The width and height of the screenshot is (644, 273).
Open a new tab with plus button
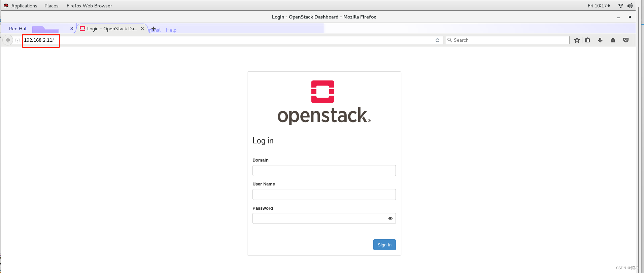(x=154, y=29)
